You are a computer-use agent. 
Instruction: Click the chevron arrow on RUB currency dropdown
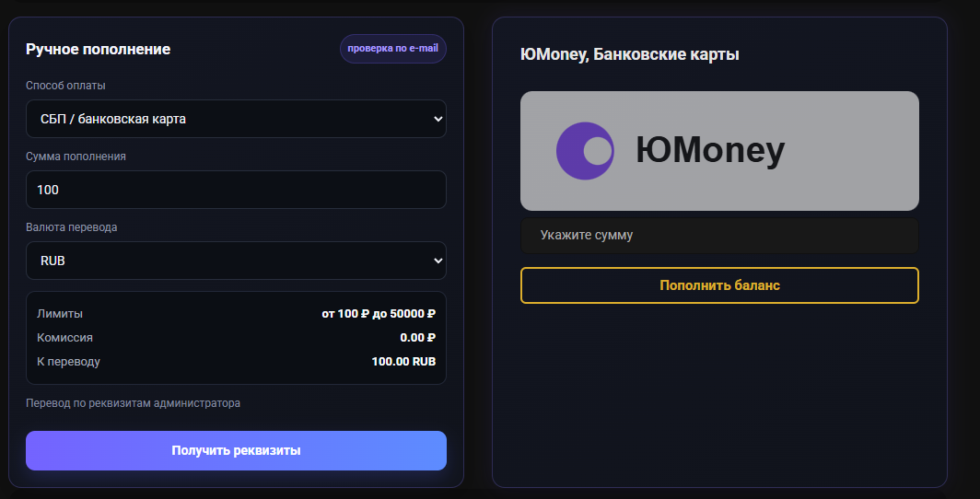pos(437,261)
